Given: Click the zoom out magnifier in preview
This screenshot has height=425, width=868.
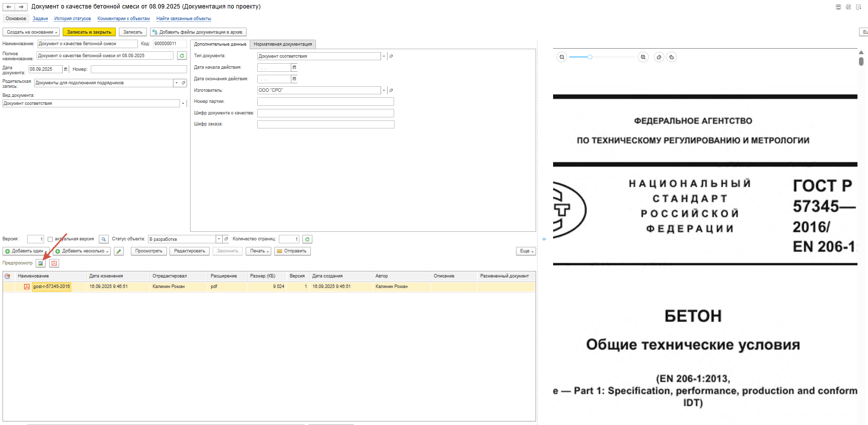Looking at the screenshot, I should coord(562,57).
